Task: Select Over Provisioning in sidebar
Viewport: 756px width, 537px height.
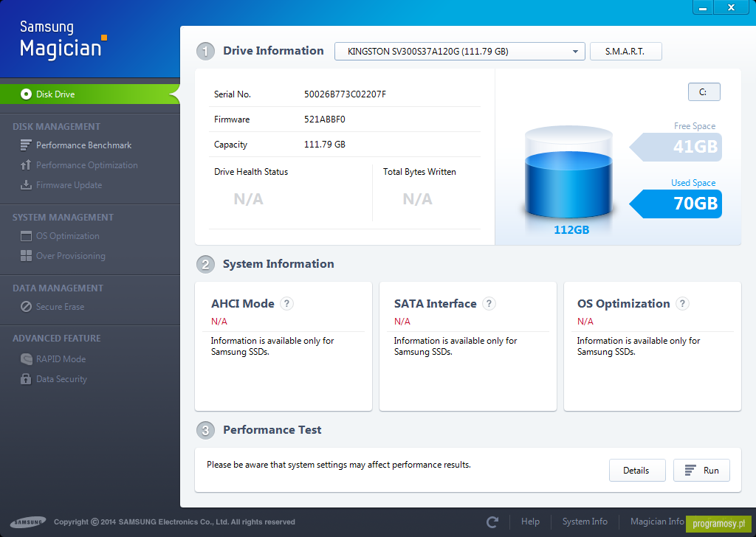Action: tap(70, 256)
